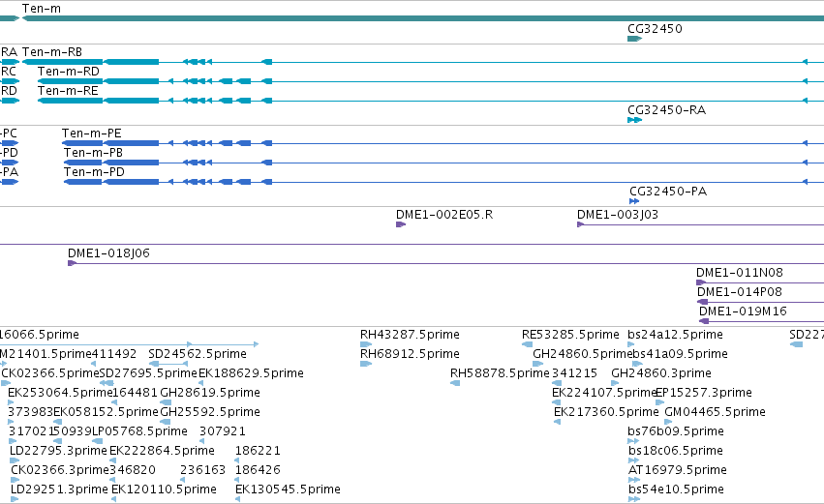Open the EK217360.5prime EST label
This screenshot has height=504, width=824.
click(x=606, y=412)
